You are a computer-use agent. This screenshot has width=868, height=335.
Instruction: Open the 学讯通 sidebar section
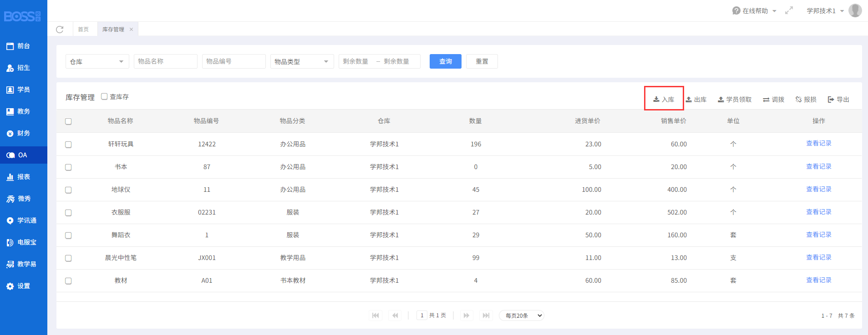coord(24,220)
